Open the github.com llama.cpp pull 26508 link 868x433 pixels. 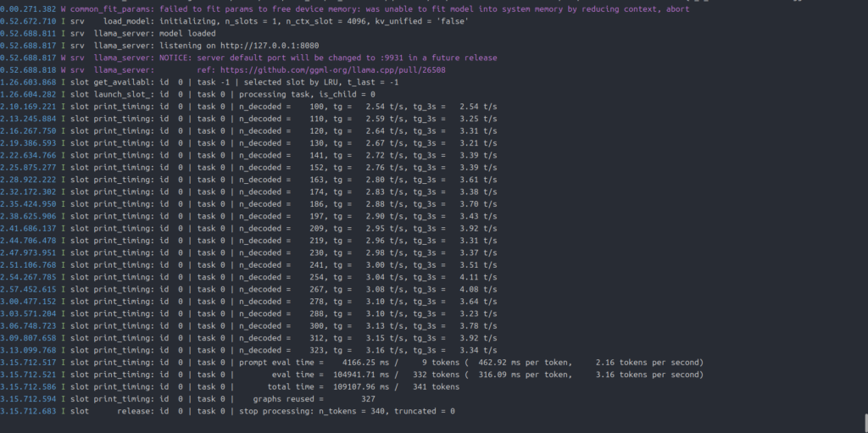pyautogui.click(x=332, y=70)
